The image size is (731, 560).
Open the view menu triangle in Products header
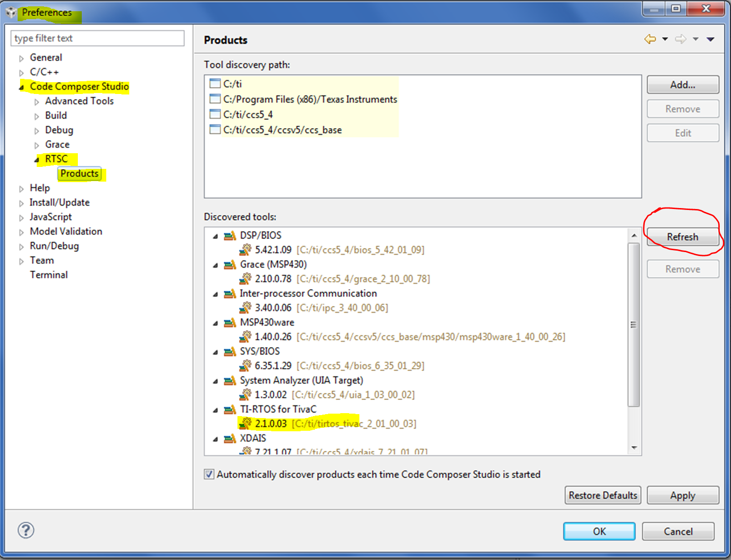(x=710, y=39)
